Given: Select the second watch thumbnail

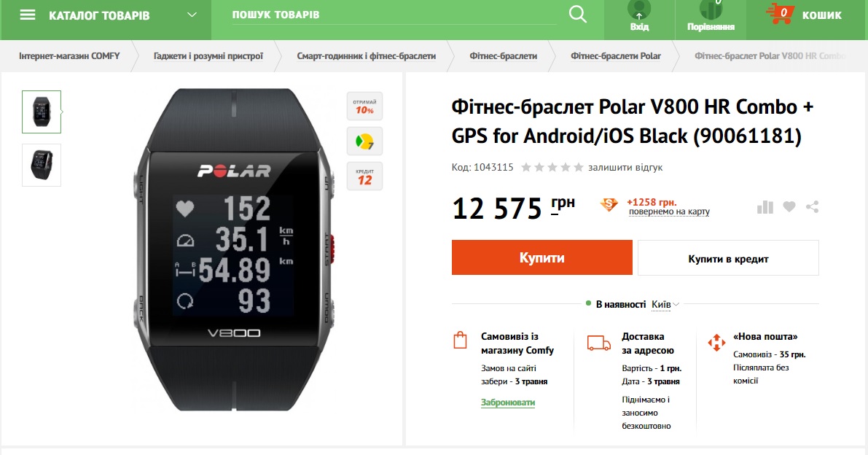Looking at the screenshot, I should [x=42, y=165].
